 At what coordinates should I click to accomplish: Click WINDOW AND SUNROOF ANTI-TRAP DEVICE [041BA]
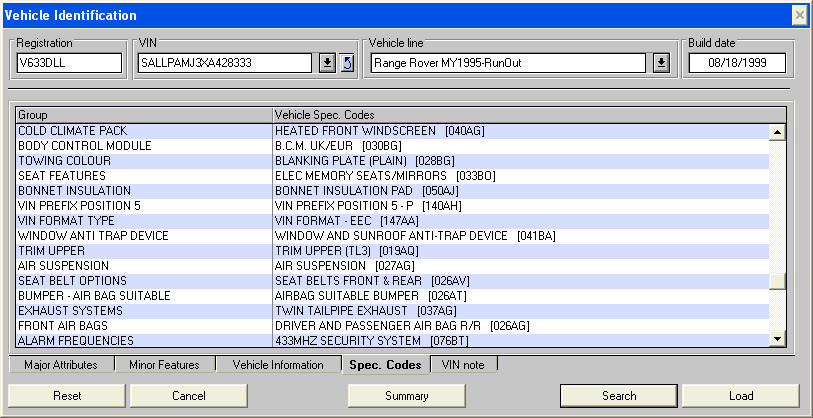pyautogui.click(x=415, y=236)
